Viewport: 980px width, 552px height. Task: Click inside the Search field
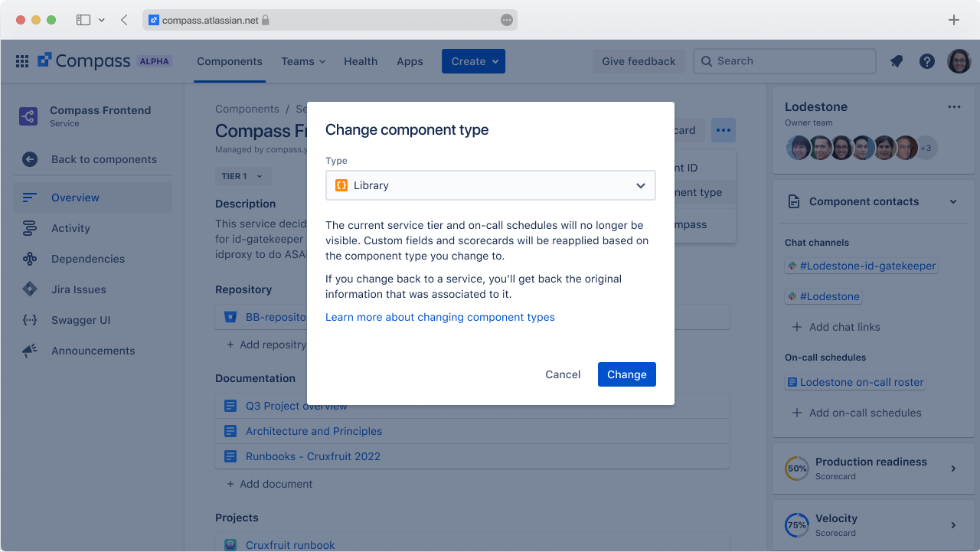(784, 60)
